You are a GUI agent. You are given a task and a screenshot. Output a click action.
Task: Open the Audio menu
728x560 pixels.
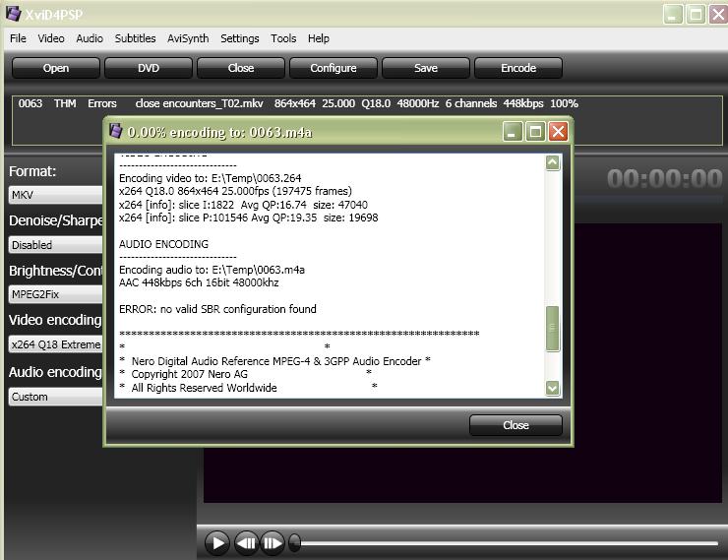[90, 38]
